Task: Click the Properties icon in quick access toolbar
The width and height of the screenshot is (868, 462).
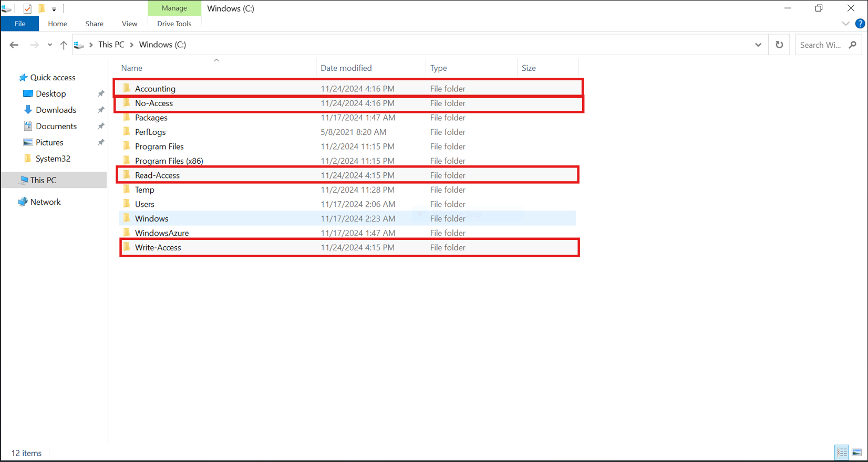Action: 27,8
